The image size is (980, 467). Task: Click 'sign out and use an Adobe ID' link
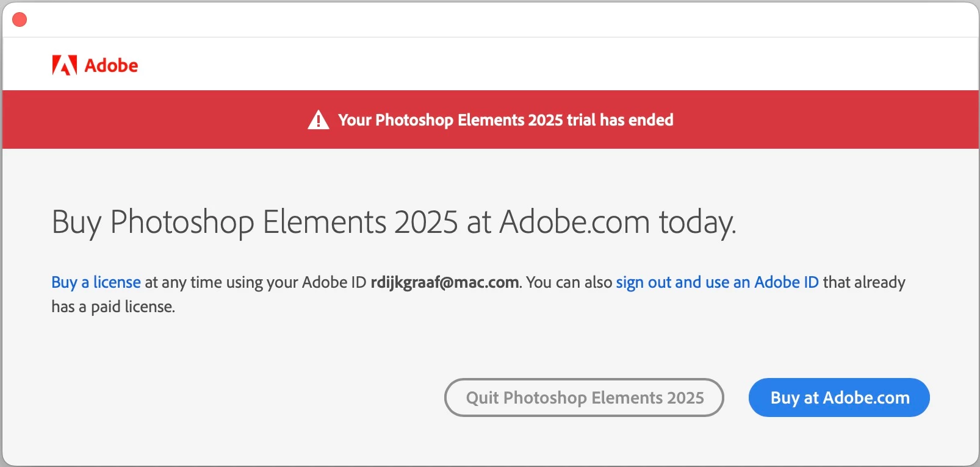tap(717, 282)
